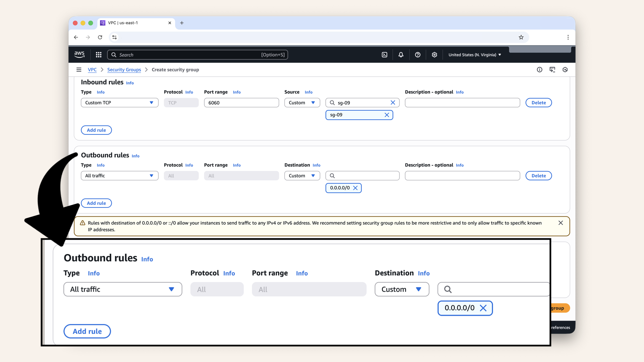The image size is (644, 362).
Task: Click Add rule under Inbound rules
Action: (x=96, y=130)
